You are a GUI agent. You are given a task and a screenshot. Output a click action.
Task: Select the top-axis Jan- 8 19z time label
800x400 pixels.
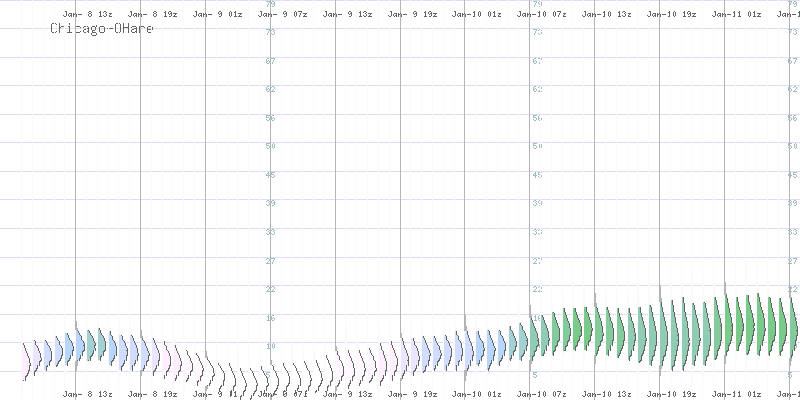[x=153, y=15]
